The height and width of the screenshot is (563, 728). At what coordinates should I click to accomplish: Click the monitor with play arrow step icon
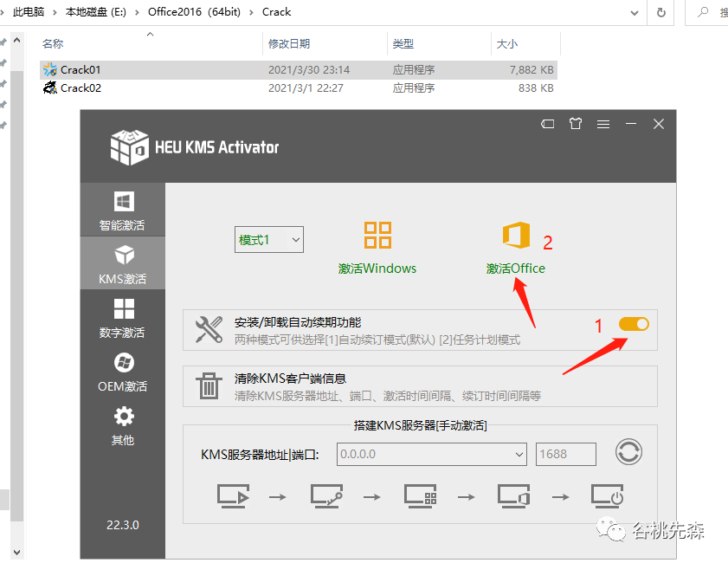click(233, 496)
